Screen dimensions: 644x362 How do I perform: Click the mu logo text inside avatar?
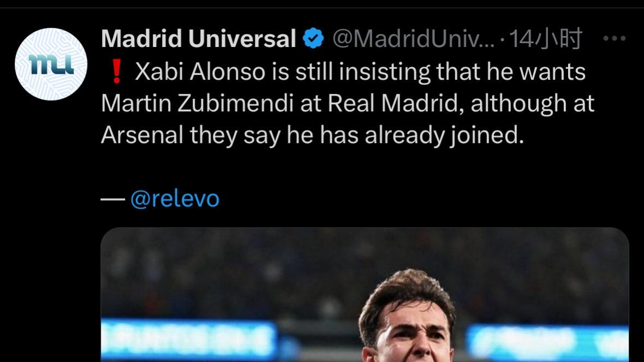click(51, 65)
